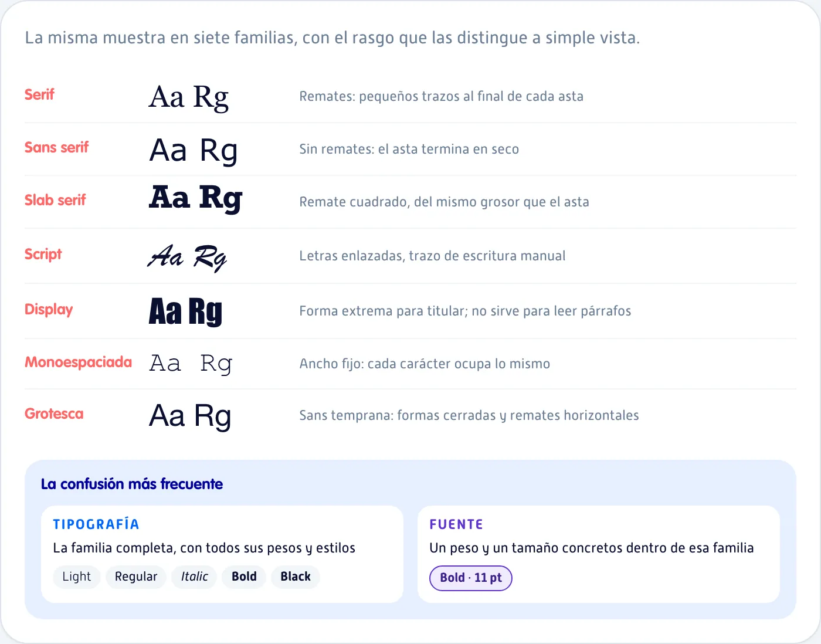This screenshot has width=821, height=644.
Task: Click 'Ancho fijo: cada carácter ocupa lo mismo'
Action: coord(425,364)
